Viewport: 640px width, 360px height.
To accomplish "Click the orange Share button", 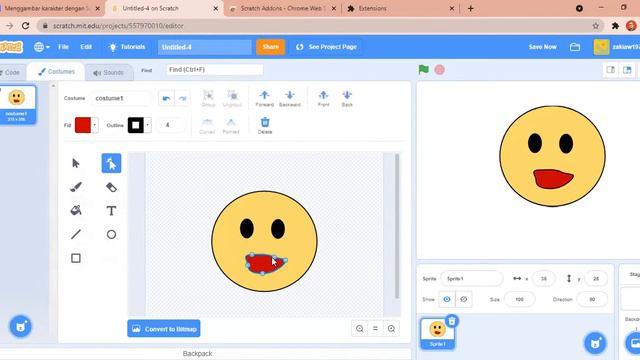I will (x=270, y=47).
